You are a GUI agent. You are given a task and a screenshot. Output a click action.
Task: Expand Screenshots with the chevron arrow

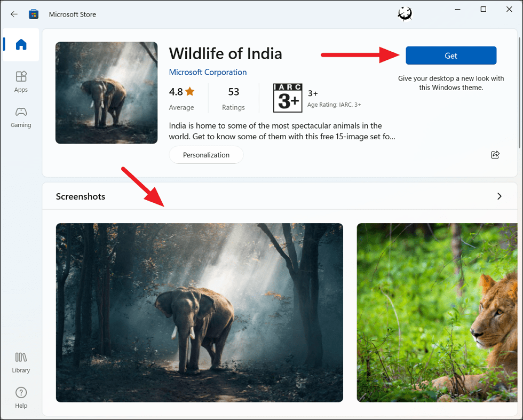click(500, 196)
